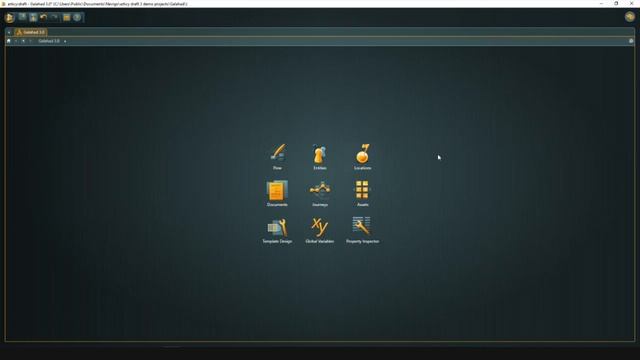Click the home icon in the navigation bar

point(9,41)
